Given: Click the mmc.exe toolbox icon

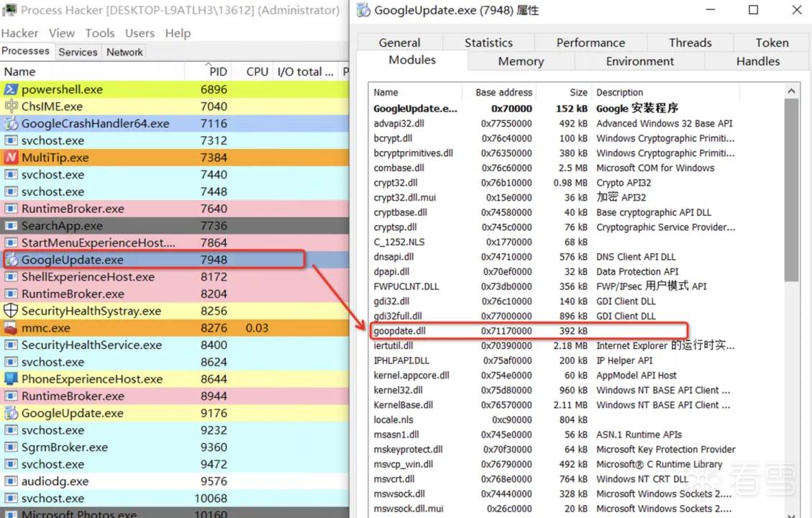Looking at the screenshot, I should point(11,328).
